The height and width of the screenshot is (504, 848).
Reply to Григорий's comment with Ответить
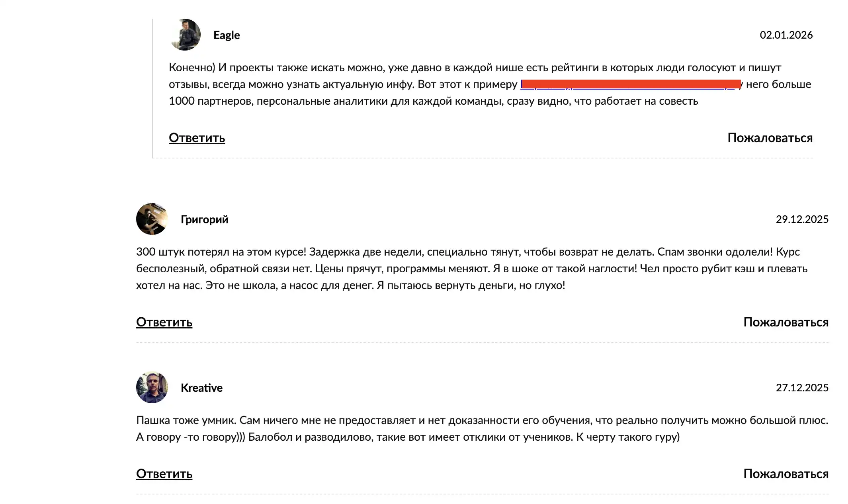[164, 322]
